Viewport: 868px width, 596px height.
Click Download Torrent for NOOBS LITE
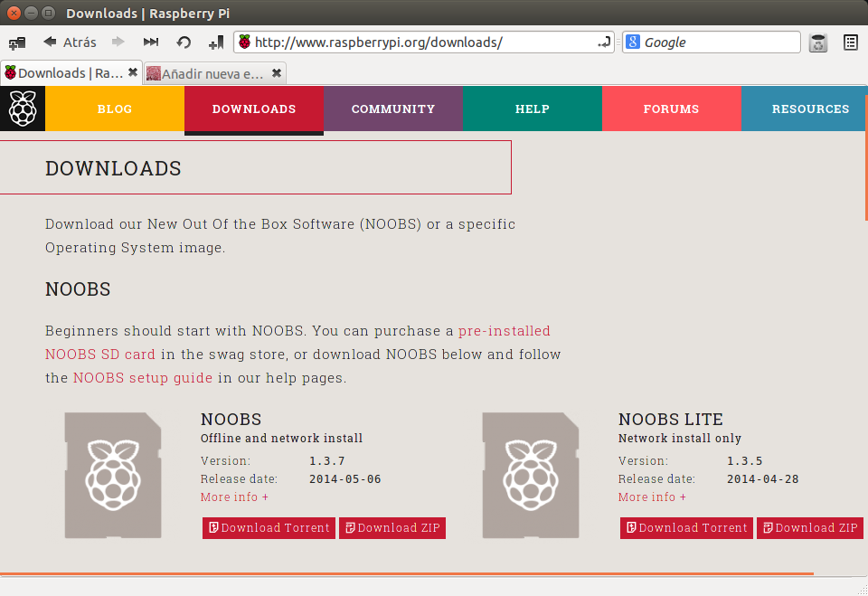[686, 528]
